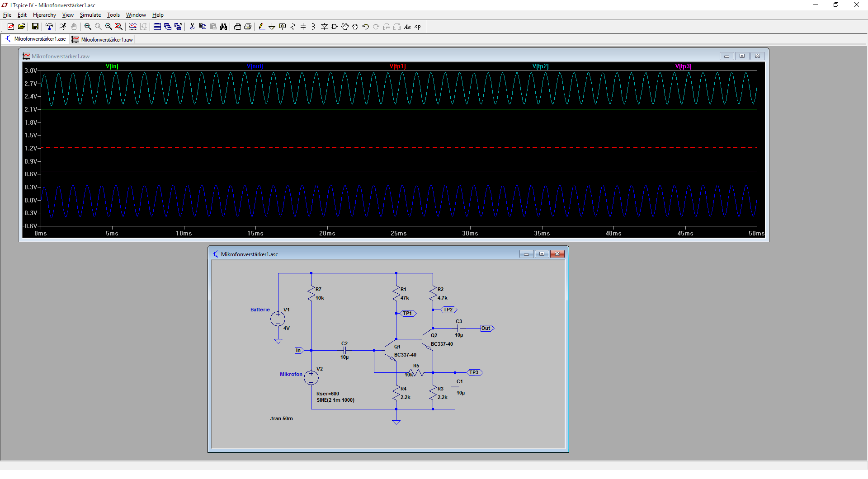Screen dimensions: 868x479
Task: Click the 47k value of R1
Action: pyautogui.click(x=405, y=298)
